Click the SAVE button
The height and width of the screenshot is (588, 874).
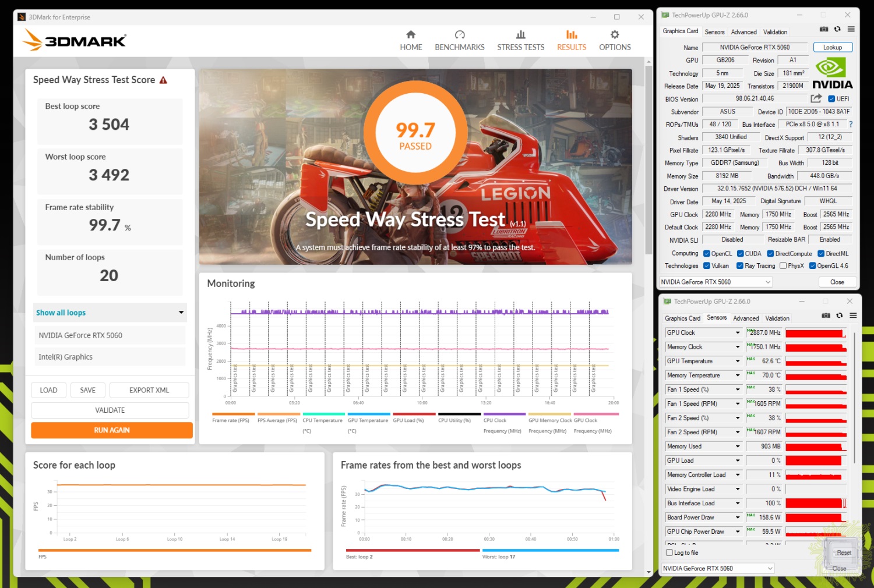click(87, 390)
